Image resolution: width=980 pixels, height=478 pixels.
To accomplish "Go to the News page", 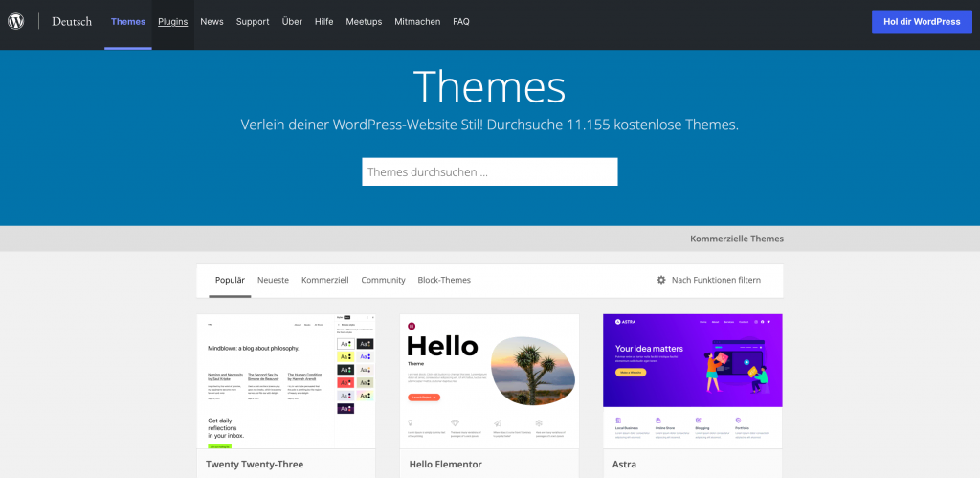I will (212, 21).
